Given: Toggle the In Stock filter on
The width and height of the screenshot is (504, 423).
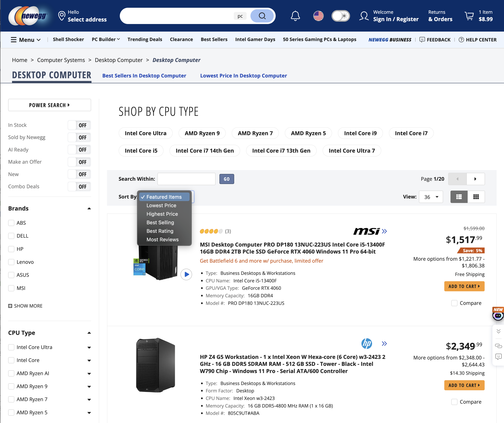Looking at the screenshot, I should pos(79,125).
